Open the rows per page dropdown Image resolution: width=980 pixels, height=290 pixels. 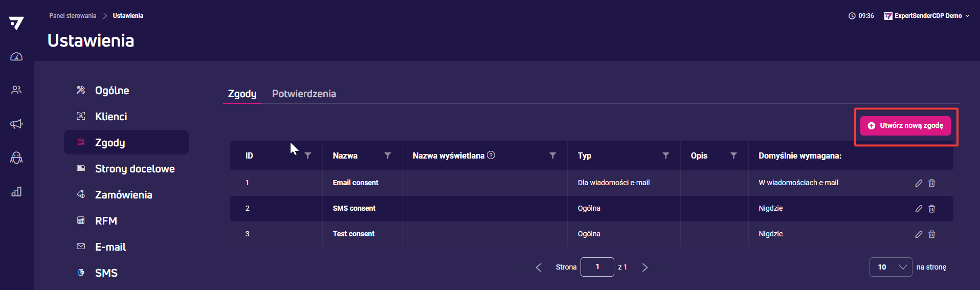tap(890, 267)
